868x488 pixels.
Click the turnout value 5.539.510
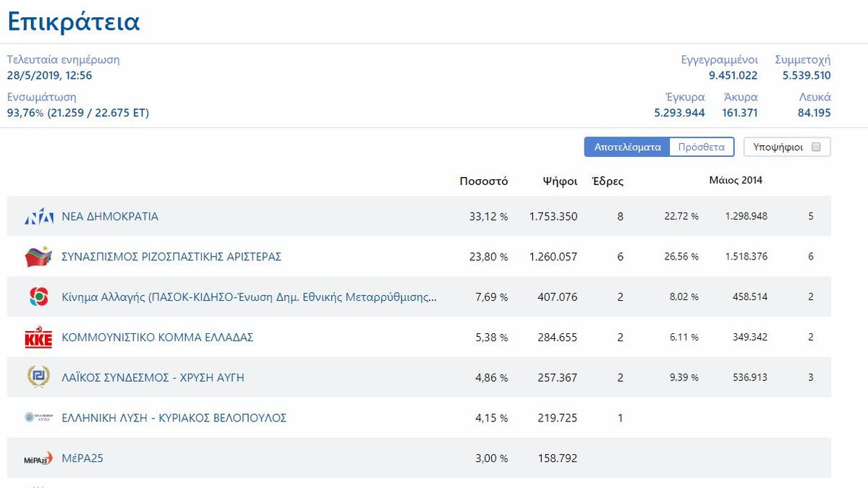(x=807, y=75)
